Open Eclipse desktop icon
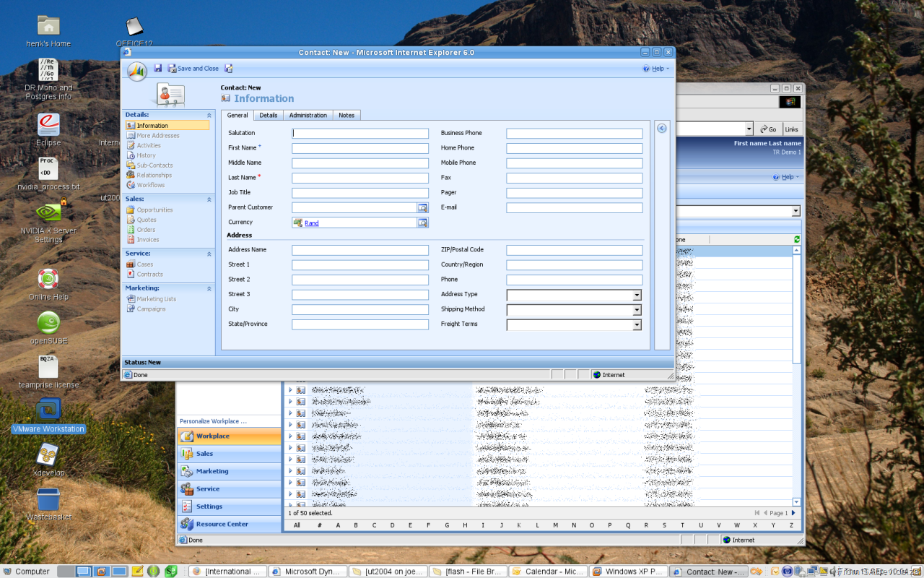Image resolution: width=924 pixels, height=578 pixels. coord(48,129)
